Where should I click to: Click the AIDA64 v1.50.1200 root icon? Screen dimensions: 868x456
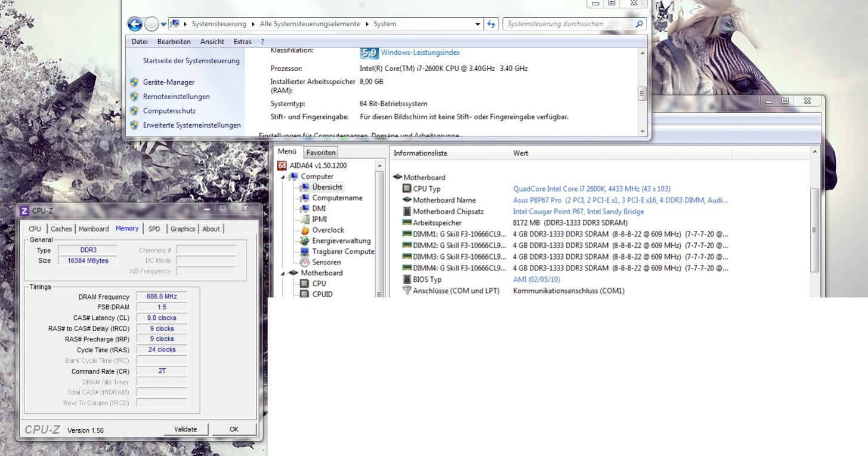coord(283,165)
